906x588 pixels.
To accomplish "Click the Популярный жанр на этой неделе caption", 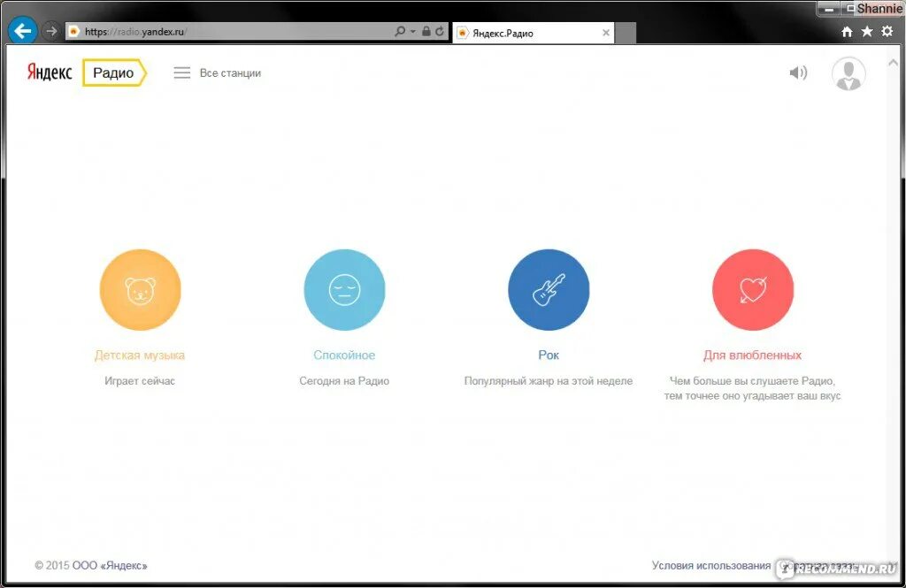I will (549, 381).
